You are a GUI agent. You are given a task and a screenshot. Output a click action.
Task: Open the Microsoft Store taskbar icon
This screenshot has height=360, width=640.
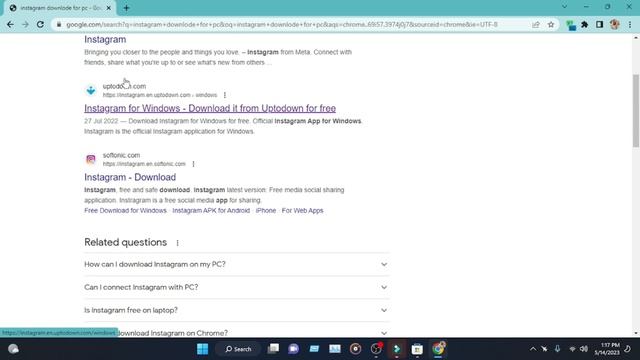[417, 349]
